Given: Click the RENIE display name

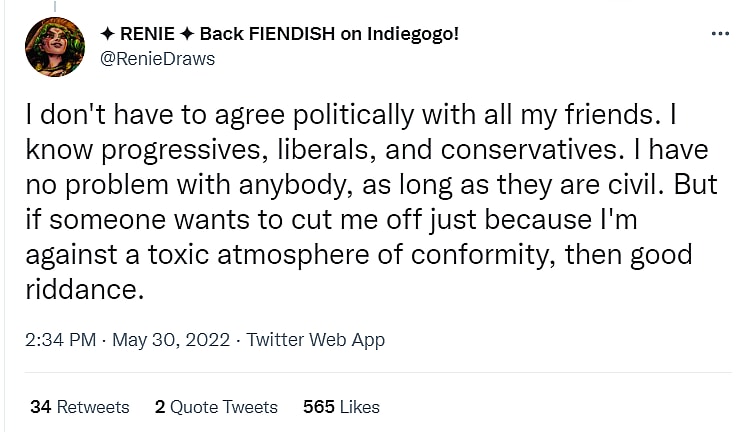Looking at the screenshot, I should tap(146, 35).
